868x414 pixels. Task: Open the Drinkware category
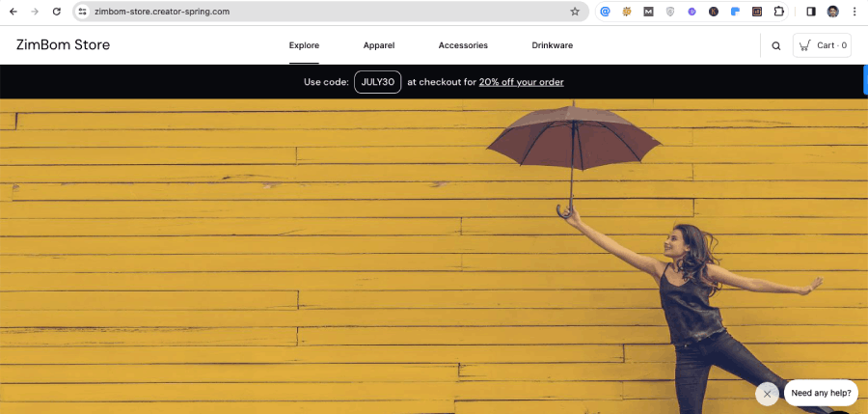click(552, 45)
